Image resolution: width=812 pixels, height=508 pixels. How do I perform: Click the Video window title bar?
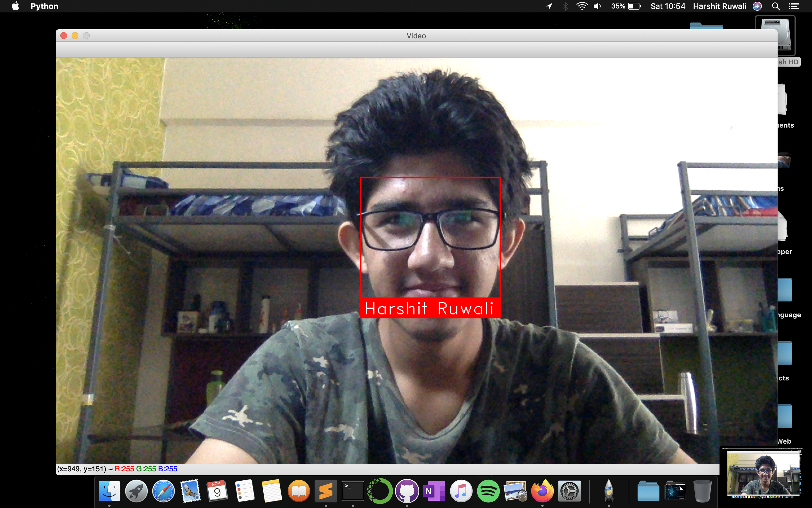[x=416, y=36]
